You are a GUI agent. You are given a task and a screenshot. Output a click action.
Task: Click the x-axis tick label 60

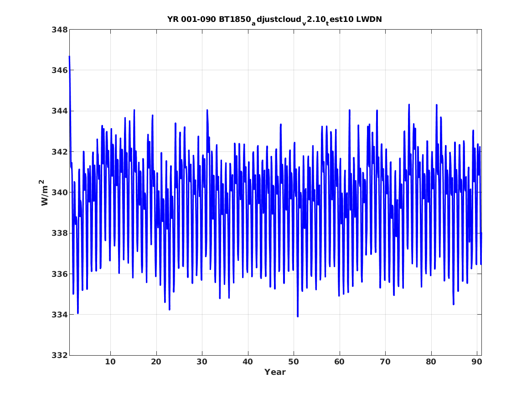(339, 362)
